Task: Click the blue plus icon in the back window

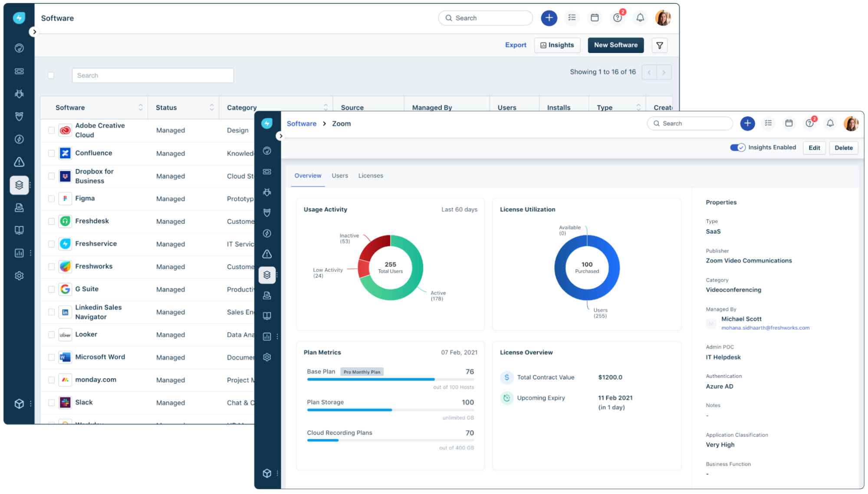Action: (549, 18)
